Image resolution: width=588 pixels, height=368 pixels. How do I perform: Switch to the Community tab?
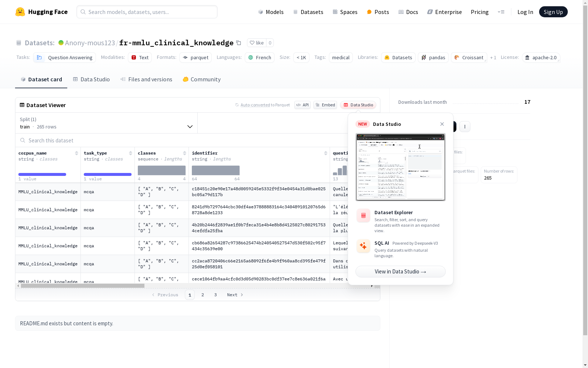[x=202, y=79]
